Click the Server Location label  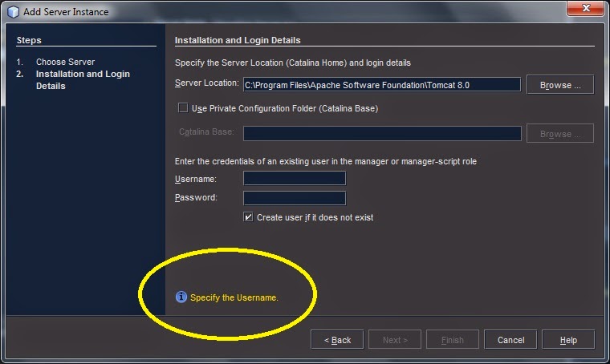click(206, 83)
